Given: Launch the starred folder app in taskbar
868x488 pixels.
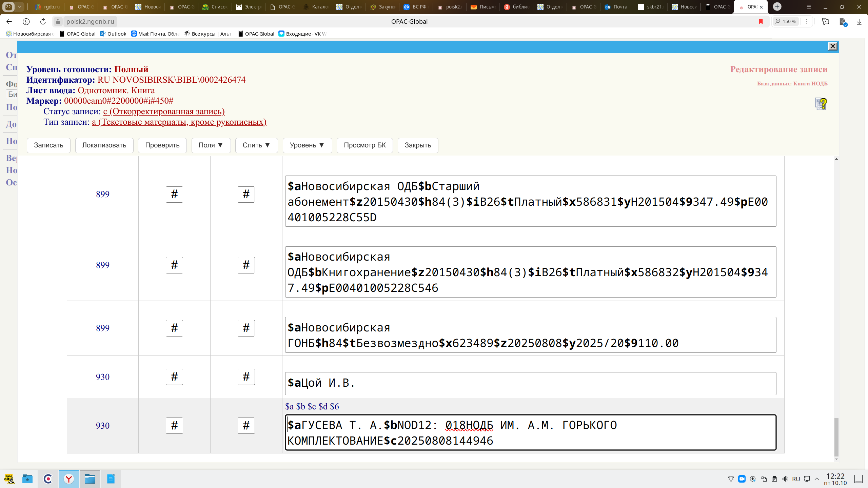Looking at the screenshot, I should click(x=27, y=479).
